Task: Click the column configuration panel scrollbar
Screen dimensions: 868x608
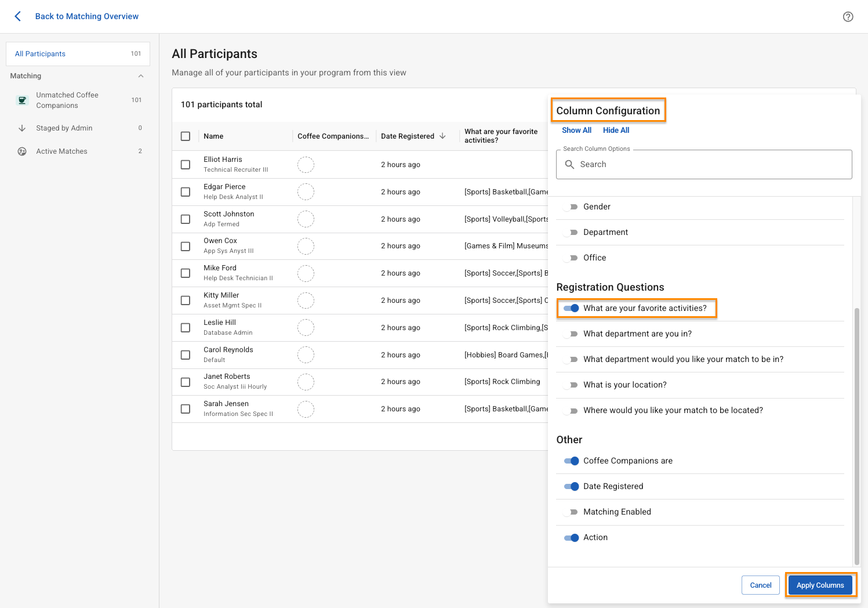Action: pyautogui.click(x=856, y=435)
